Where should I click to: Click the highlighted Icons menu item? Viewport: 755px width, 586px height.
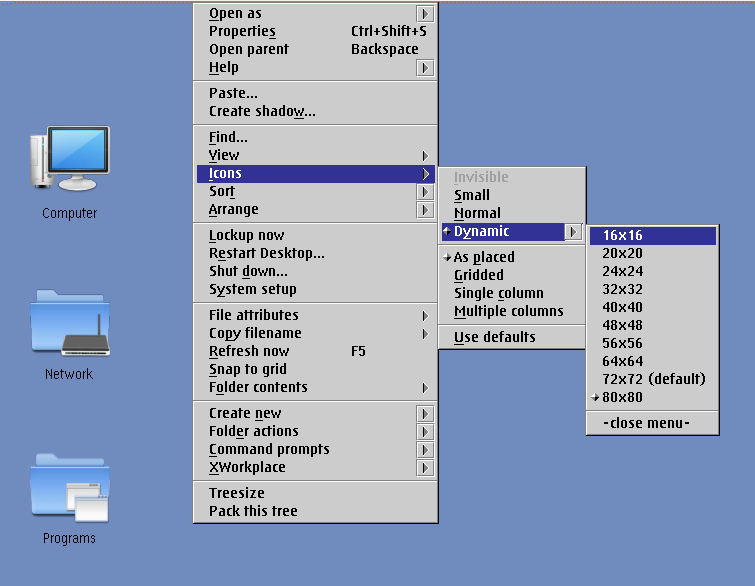(x=316, y=173)
